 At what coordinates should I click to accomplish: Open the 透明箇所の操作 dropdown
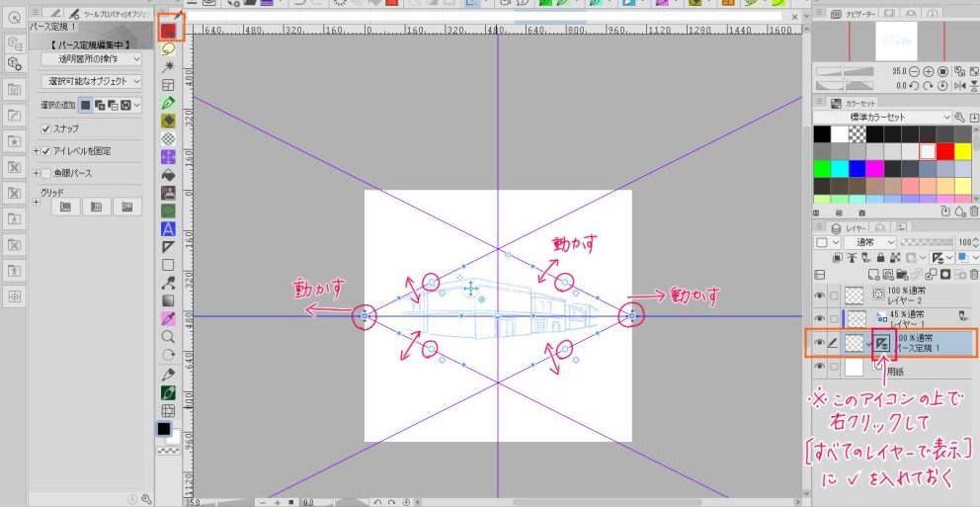pos(92,59)
